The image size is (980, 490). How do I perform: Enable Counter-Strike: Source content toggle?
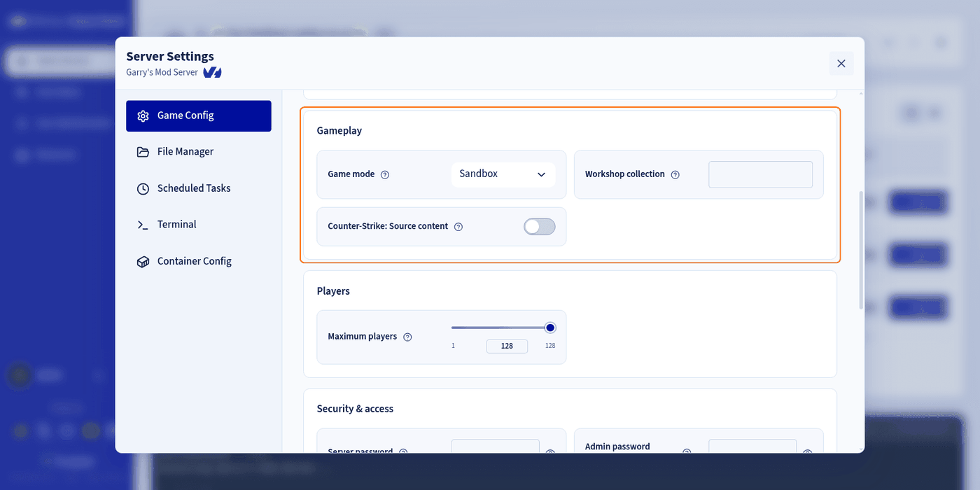(540, 226)
